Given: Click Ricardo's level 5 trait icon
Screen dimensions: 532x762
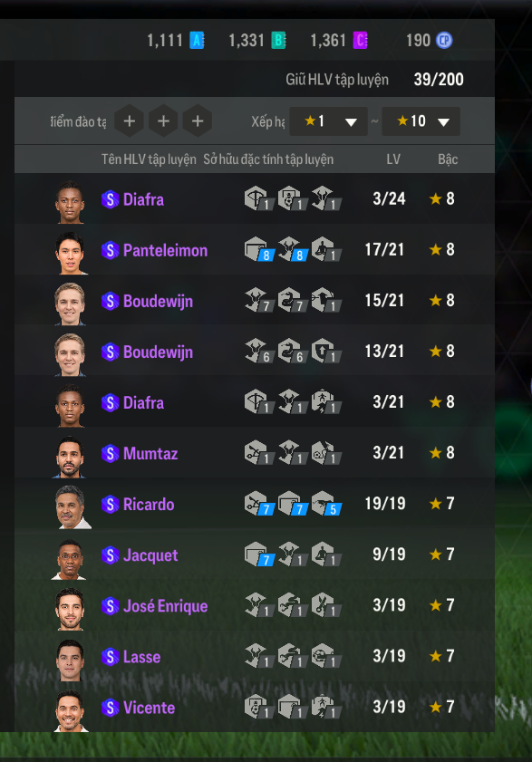Looking at the screenshot, I should point(326,504).
